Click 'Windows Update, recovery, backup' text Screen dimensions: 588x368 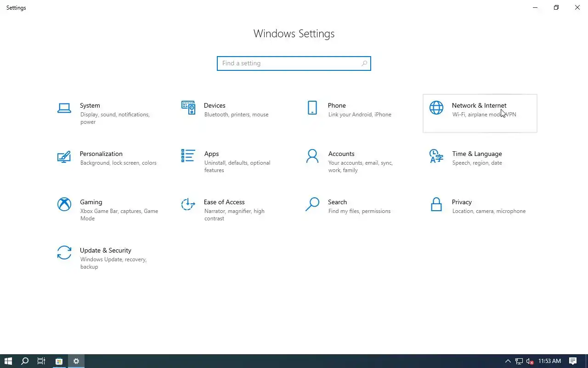[113, 263]
